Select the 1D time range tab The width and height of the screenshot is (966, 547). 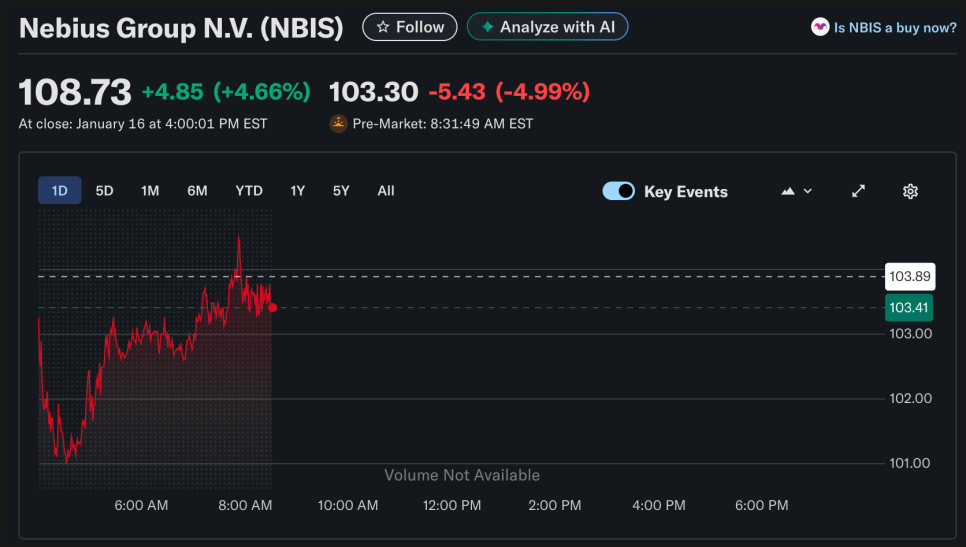(60, 190)
